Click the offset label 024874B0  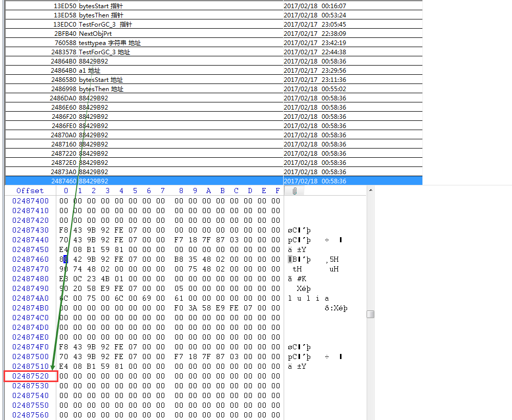pos(30,308)
